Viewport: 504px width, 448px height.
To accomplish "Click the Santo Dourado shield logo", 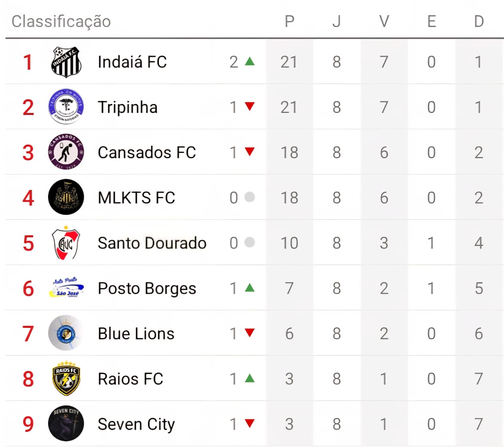I will (x=66, y=243).
